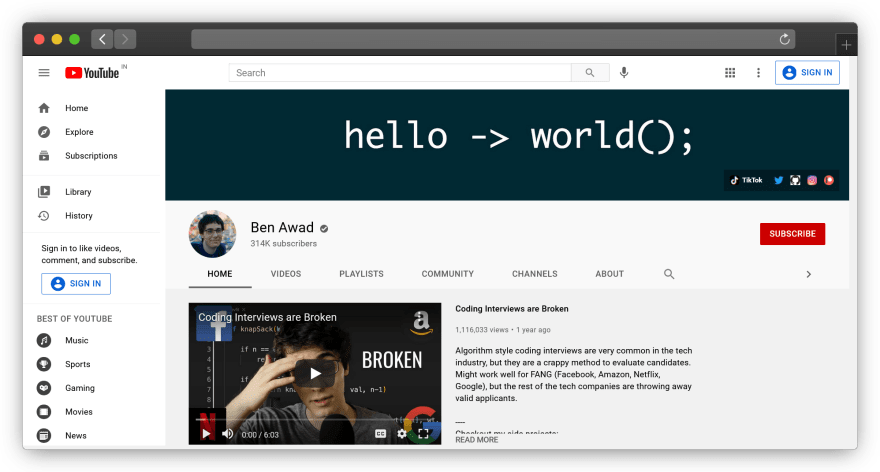Click Ben Awad channel avatar

[212, 234]
